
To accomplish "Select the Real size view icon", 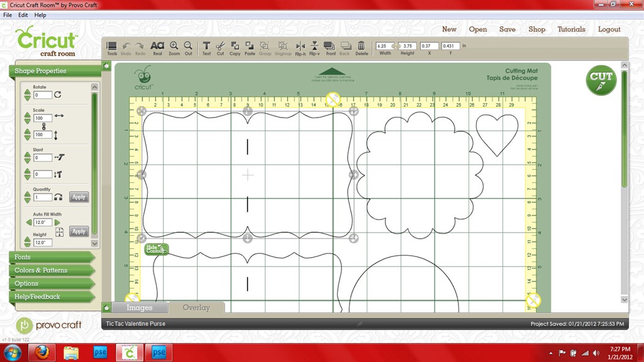I will click(157, 48).
